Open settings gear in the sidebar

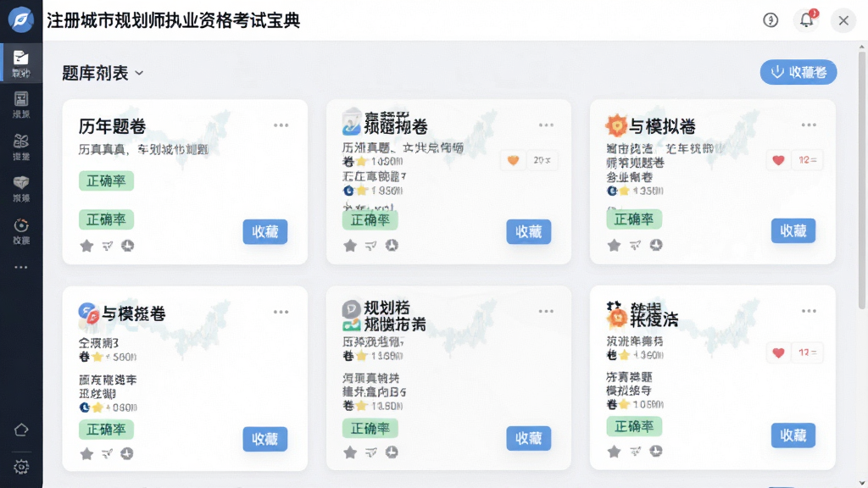pos(21,467)
